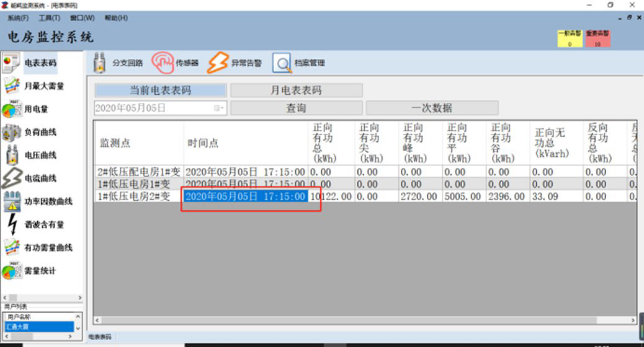Screen dimensions: 644x347
Task: Select the 时间点 column header
Action: click(x=246, y=143)
